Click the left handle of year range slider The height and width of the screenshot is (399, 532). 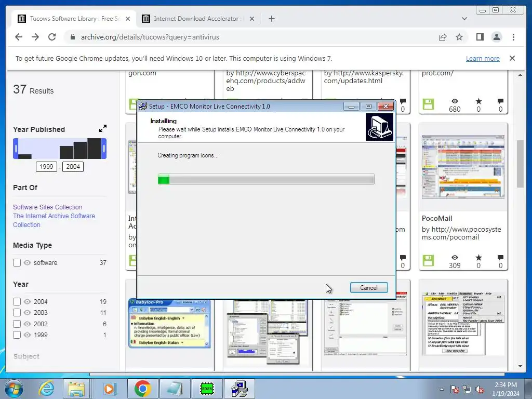[15, 149]
